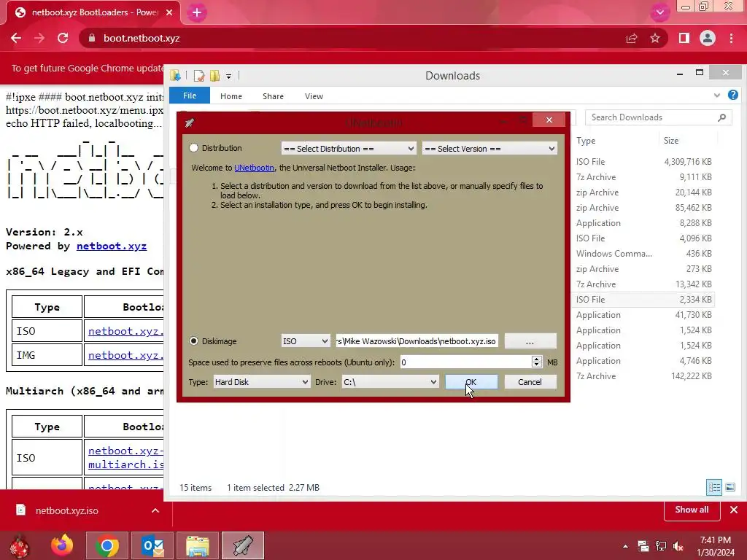747x560 pixels.
Task: Select the Application row sized 41,730 KB
Action: [x=643, y=315]
